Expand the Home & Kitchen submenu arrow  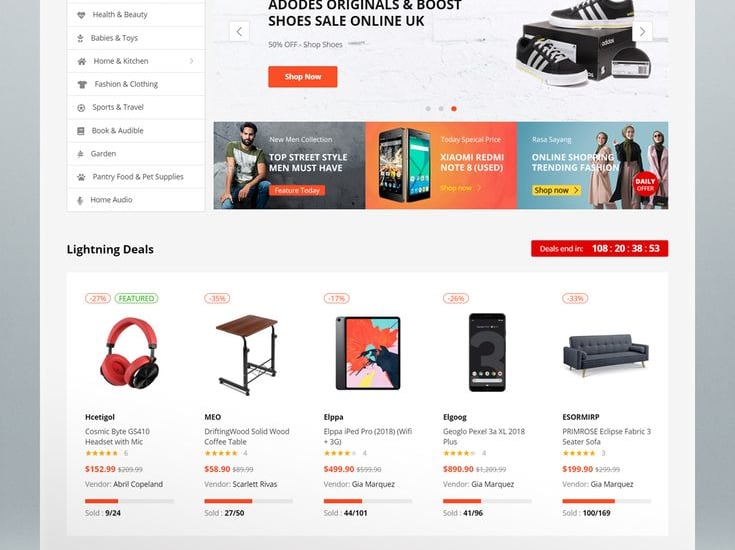(191, 61)
